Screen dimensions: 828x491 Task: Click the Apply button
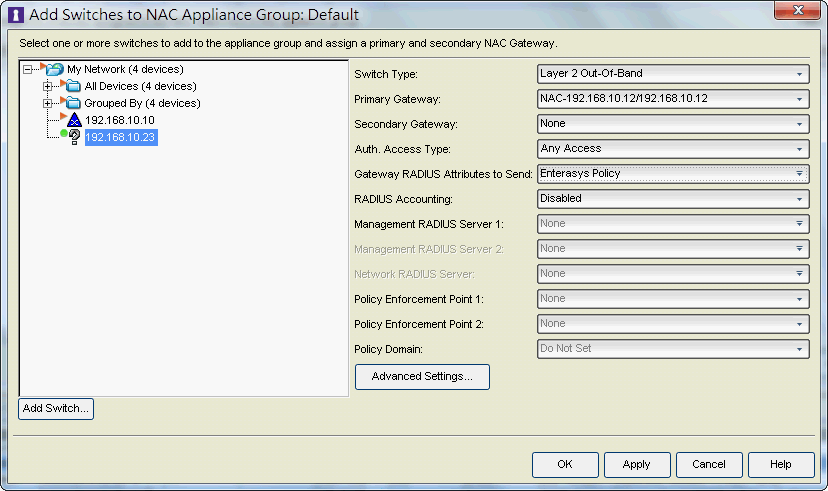click(637, 465)
